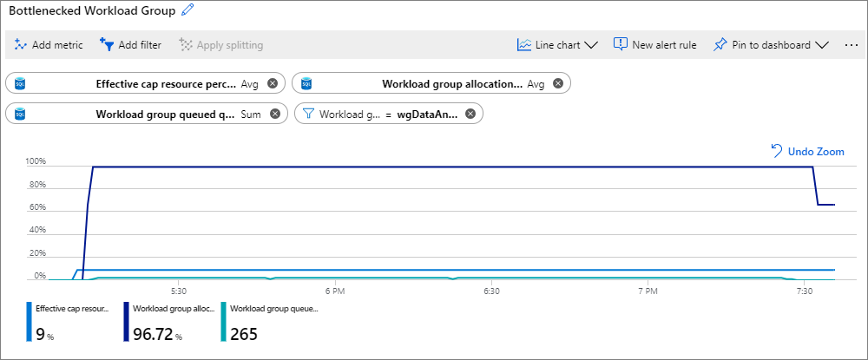Click the Undo Zoom link
This screenshot has width=868, height=360.
pos(807,152)
